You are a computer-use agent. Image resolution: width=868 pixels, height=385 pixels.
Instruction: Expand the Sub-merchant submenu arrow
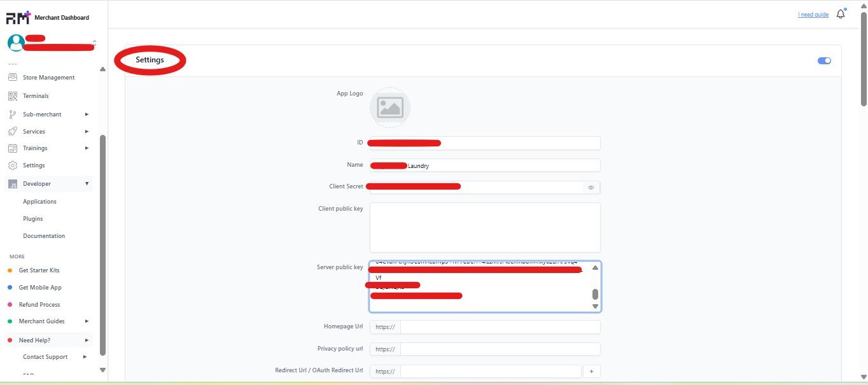87,114
